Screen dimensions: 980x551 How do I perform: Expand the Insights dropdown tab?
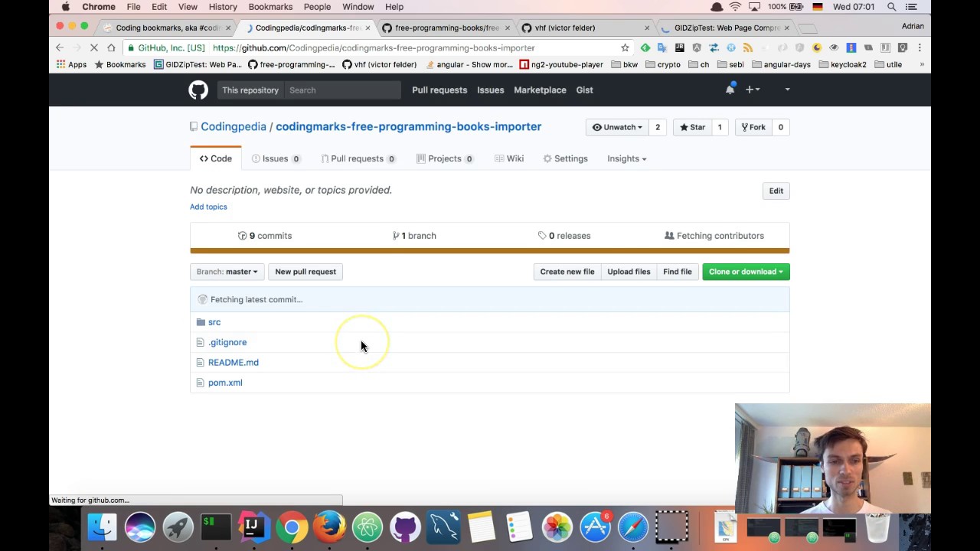[x=626, y=158]
